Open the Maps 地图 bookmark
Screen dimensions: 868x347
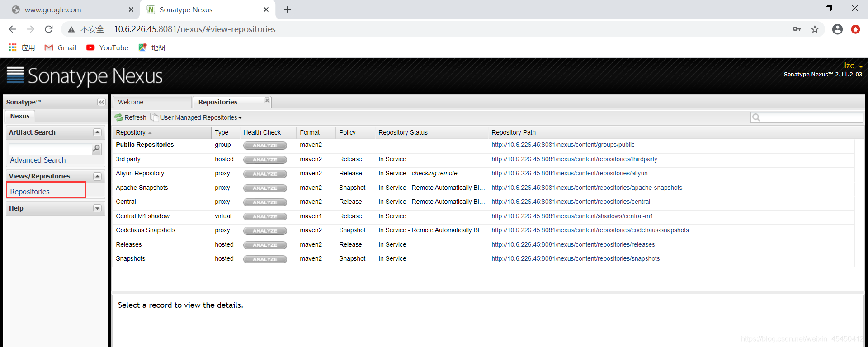point(151,47)
